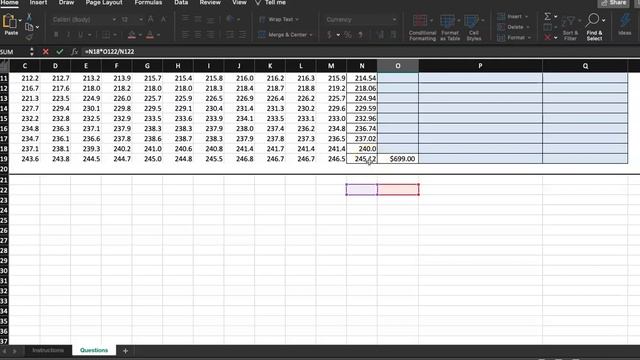Select cell N11 showing 214.54
This screenshot has width=640, height=360.
tap(362, 78)
